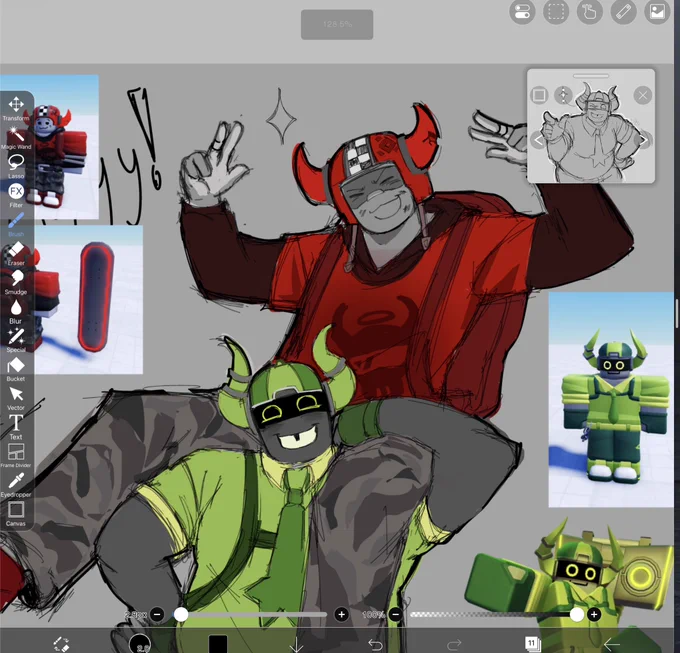Select the Eraser tool

(x=16, y=253)
